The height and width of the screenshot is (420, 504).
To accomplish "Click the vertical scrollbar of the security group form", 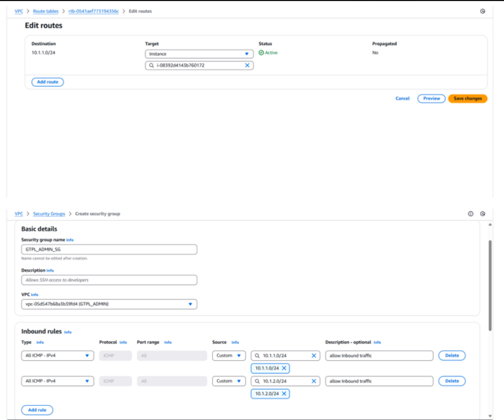I will (x=491, y=286).
